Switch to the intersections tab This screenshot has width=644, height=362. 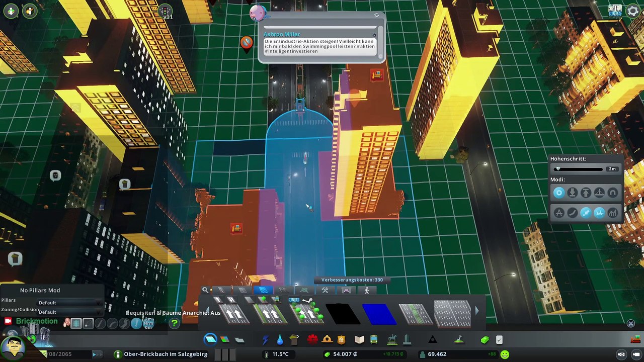click(304, 290)
